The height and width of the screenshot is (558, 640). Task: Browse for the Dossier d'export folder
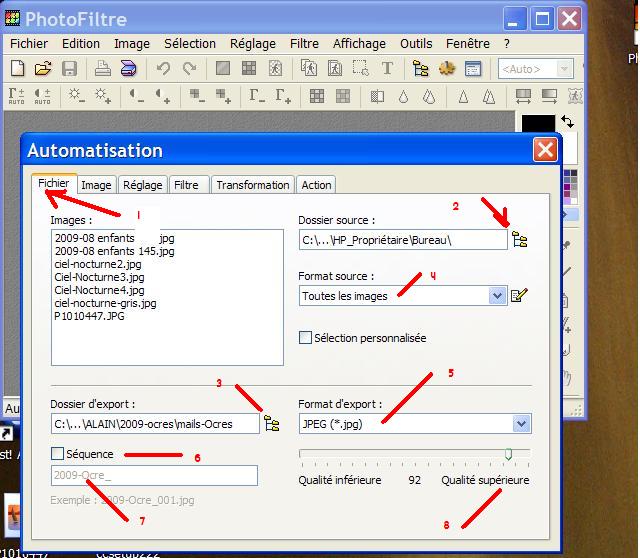point(271,423)
